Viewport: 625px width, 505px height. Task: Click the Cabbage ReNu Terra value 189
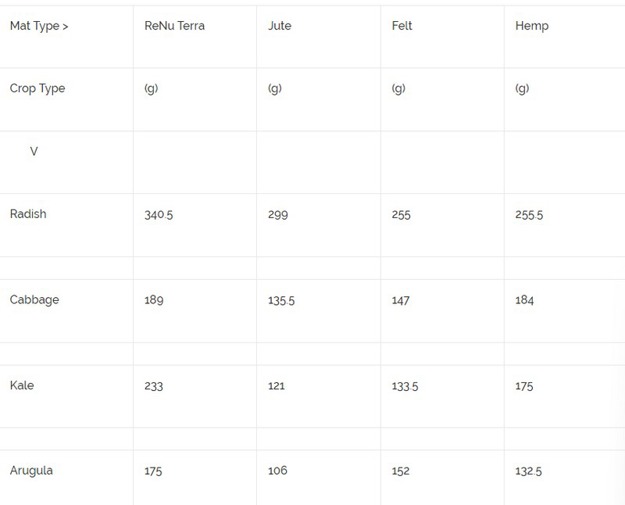154,300
